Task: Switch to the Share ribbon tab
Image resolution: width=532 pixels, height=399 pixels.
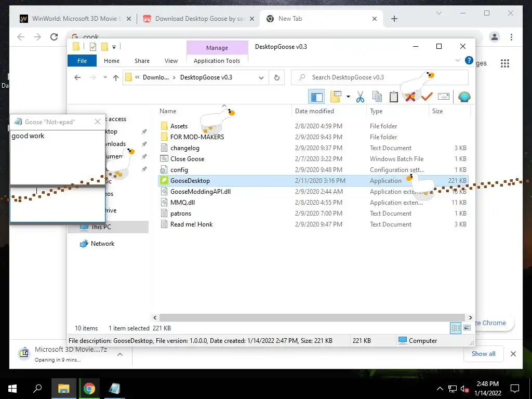Action: click(142, 61)
